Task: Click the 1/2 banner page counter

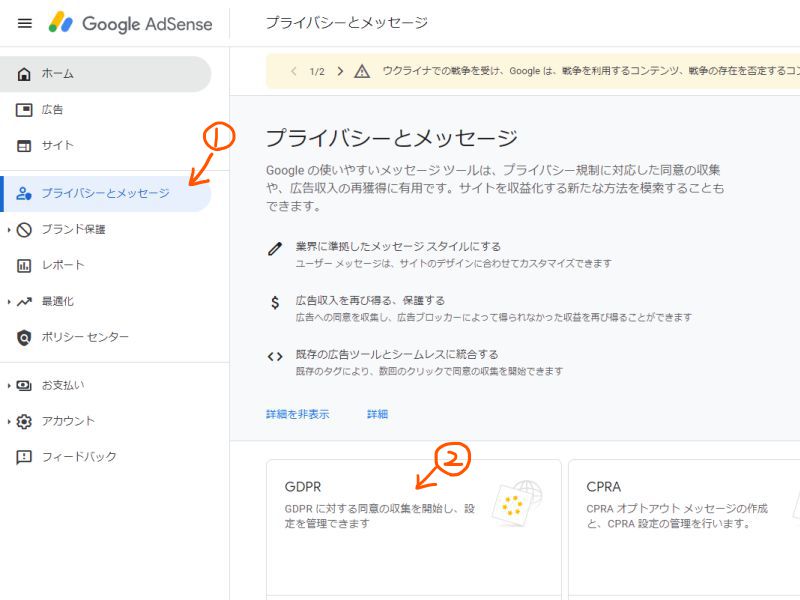Action: click(317, 71)
